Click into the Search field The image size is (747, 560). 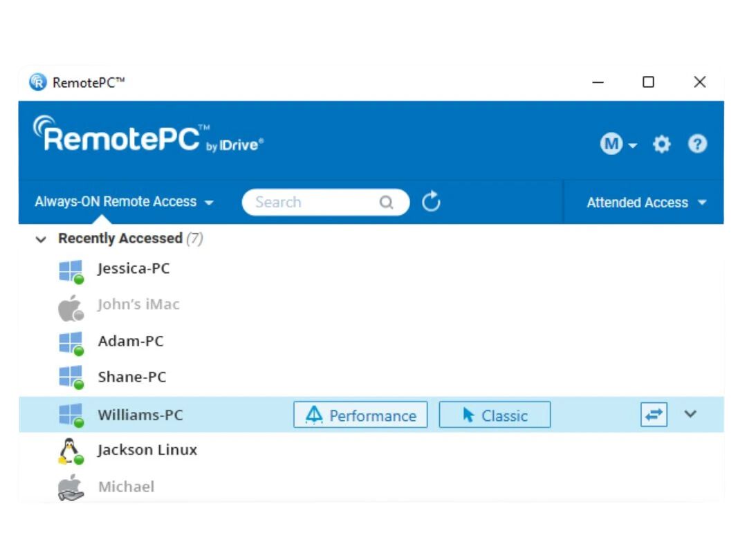pyautogui.click(x=325, y=202)
